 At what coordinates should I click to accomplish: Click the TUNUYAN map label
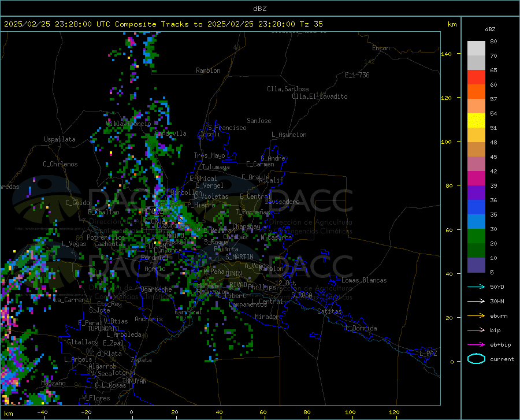(134, 381)
